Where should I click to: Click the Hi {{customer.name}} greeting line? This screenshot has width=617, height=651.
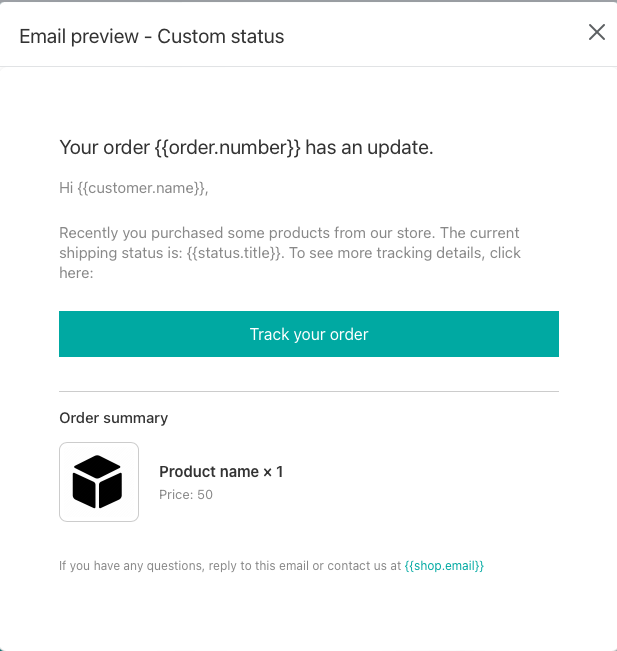pos(134,188)
